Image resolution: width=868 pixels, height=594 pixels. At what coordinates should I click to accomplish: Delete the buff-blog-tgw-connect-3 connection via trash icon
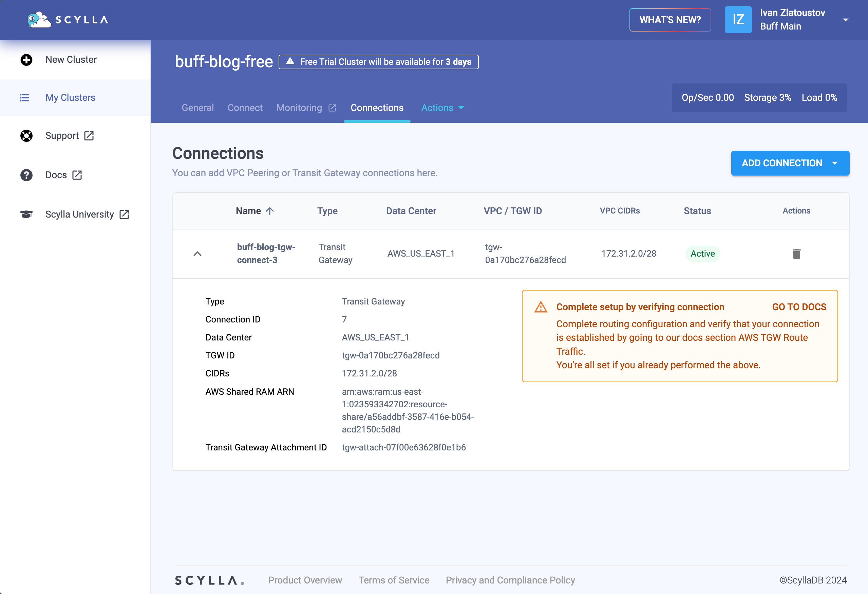(796, 254)
